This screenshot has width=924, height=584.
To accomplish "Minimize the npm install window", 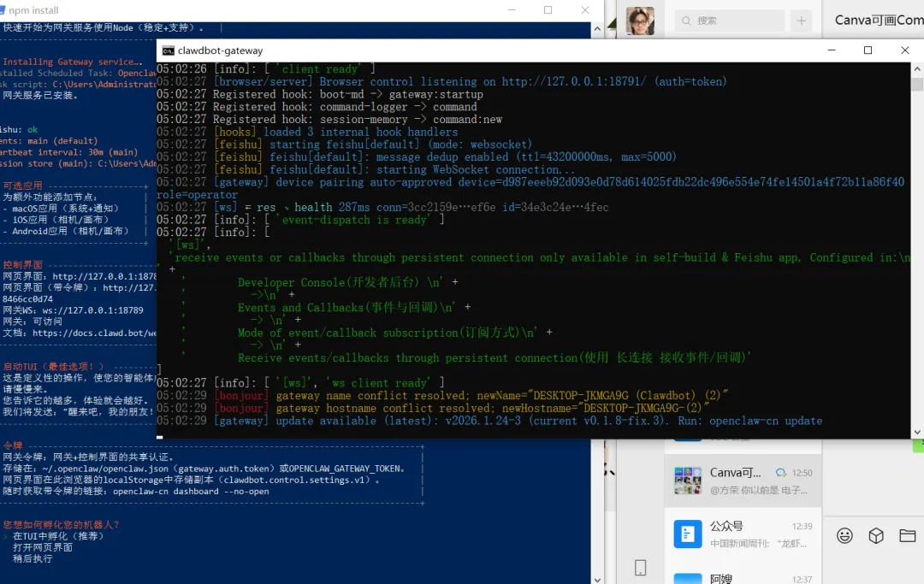I will pyautogui.click(x=512, y=10).
